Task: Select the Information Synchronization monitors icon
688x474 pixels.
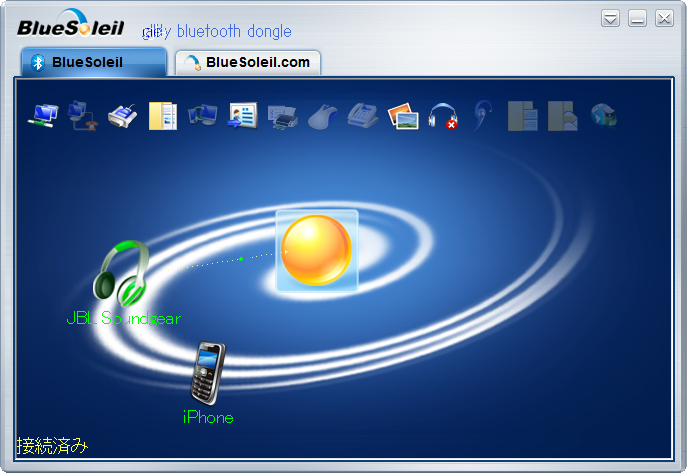Action: (x=202, y=116)
